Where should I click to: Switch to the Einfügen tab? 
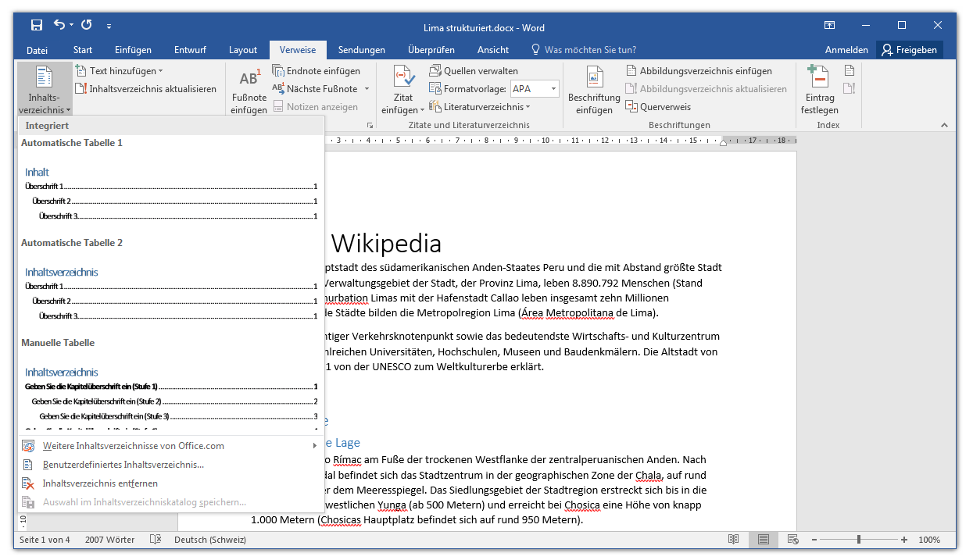pos(134,50)
